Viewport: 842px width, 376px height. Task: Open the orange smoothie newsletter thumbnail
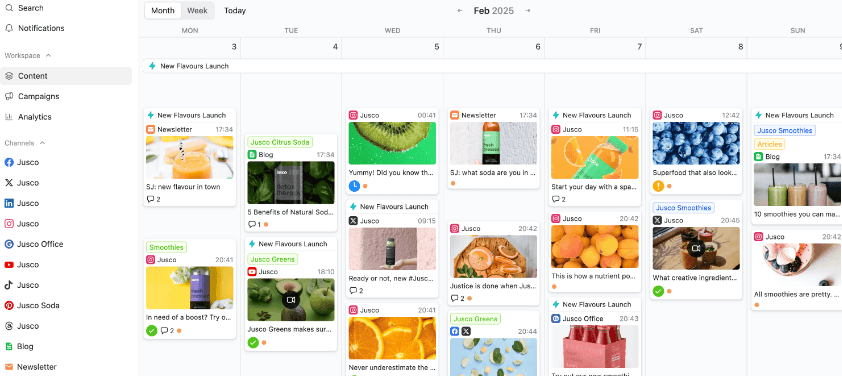coord(190,157)
